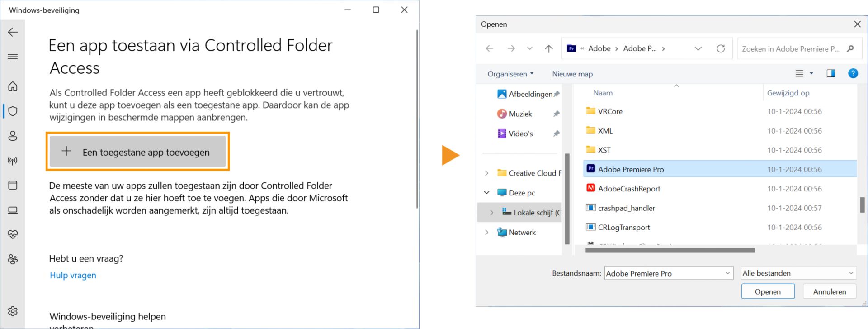Open Device security laptop icon
Viewport: 868px width, 329px height.
(13, 210)
